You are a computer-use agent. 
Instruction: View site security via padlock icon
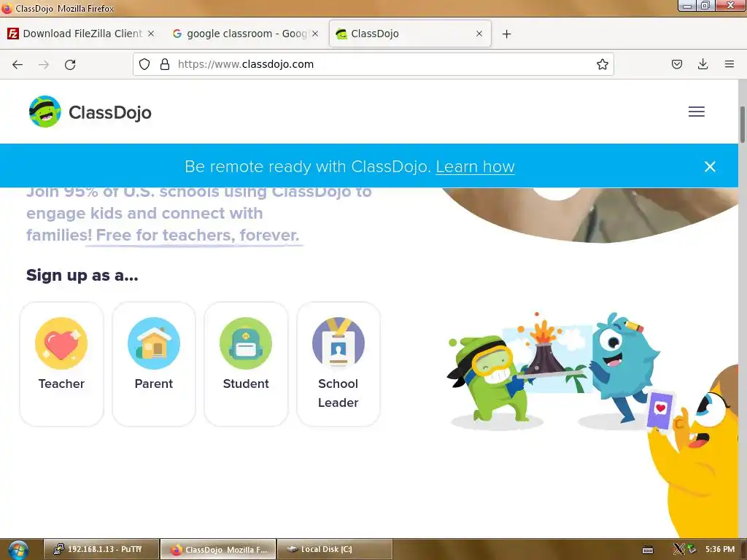coord(165,64)
